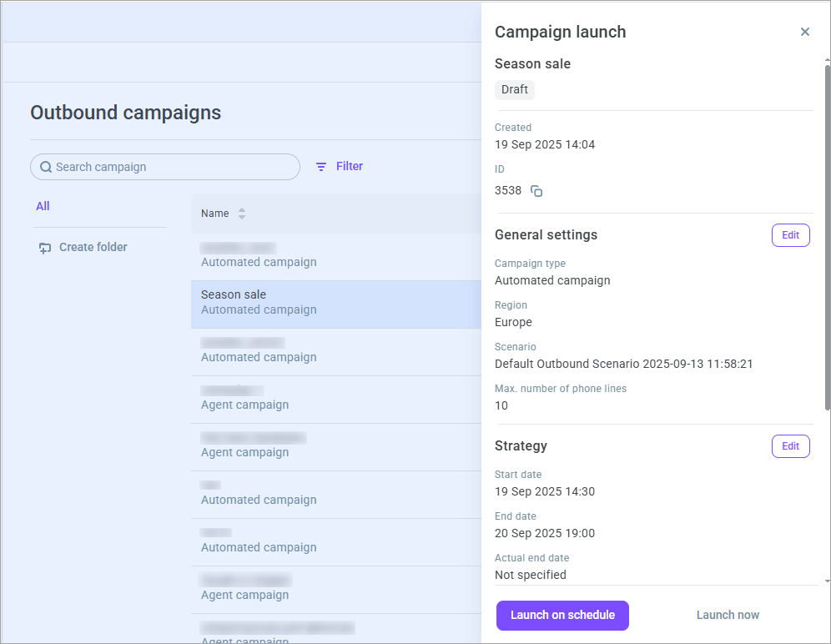Click the search magnifier icon

coord(46,167)
